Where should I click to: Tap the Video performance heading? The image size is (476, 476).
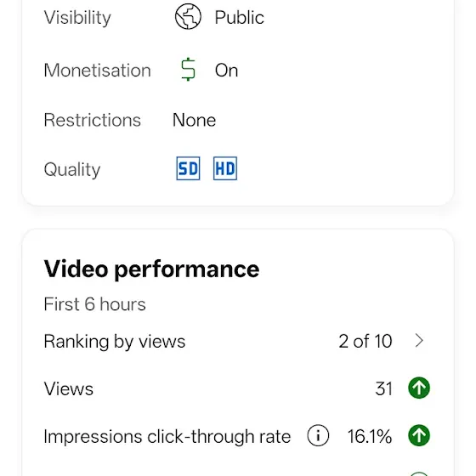[x=151, y=269]
